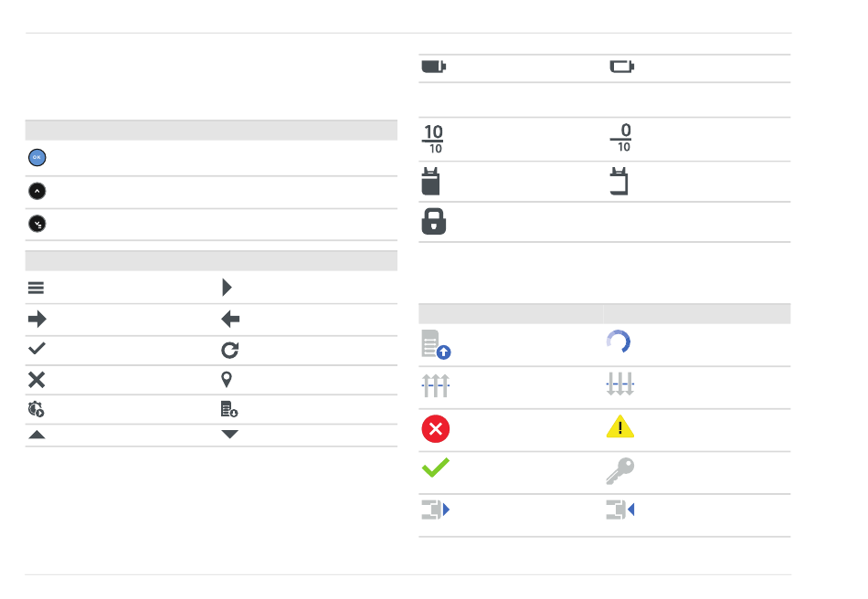Select the circular refresh arrow icon
This screenshot has width=868, height=599.
click(229, 350)
